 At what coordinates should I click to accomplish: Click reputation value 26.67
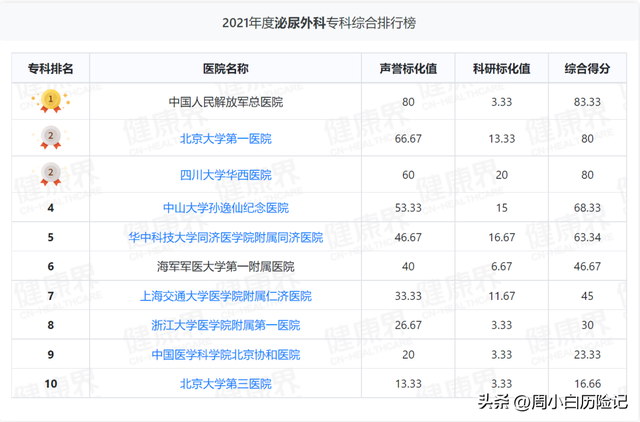pos(408,325)
